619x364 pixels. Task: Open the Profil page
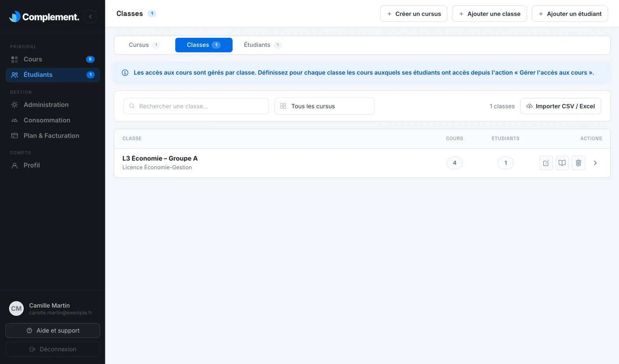[53, 165]
